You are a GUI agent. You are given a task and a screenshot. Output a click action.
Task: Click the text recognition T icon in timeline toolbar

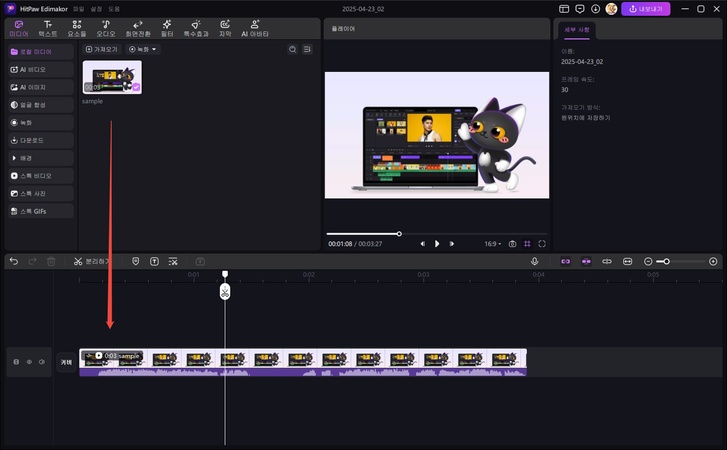pos(154,261)
